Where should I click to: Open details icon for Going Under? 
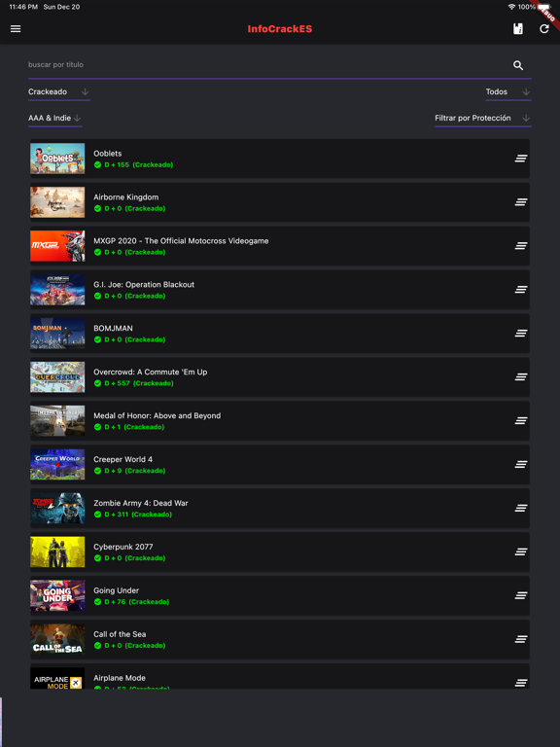pyautogui.click(x=521, y=595)
